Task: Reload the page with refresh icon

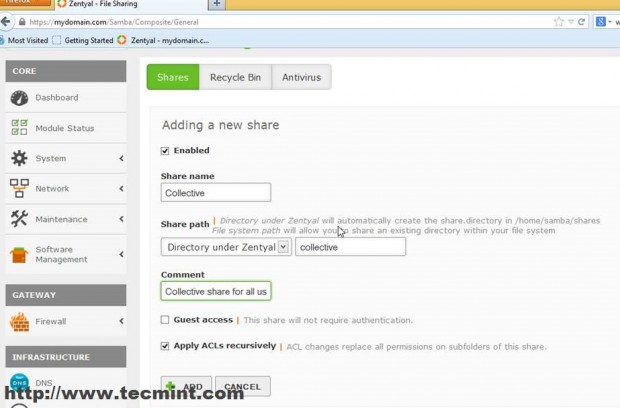Action: pyautogui.click(x=581, y=22)
